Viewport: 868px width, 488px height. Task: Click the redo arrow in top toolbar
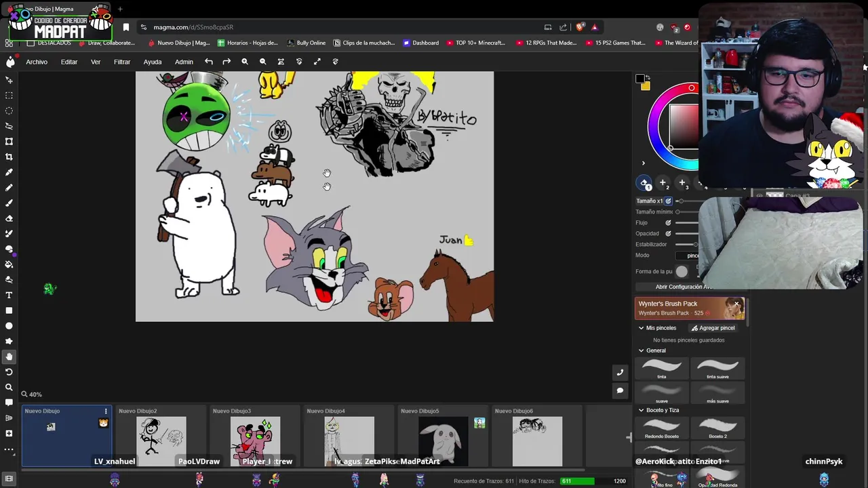click(226, 62)
